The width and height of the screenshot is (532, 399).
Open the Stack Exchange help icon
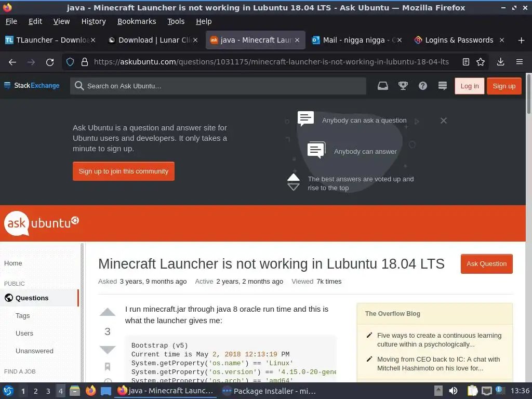423,86
